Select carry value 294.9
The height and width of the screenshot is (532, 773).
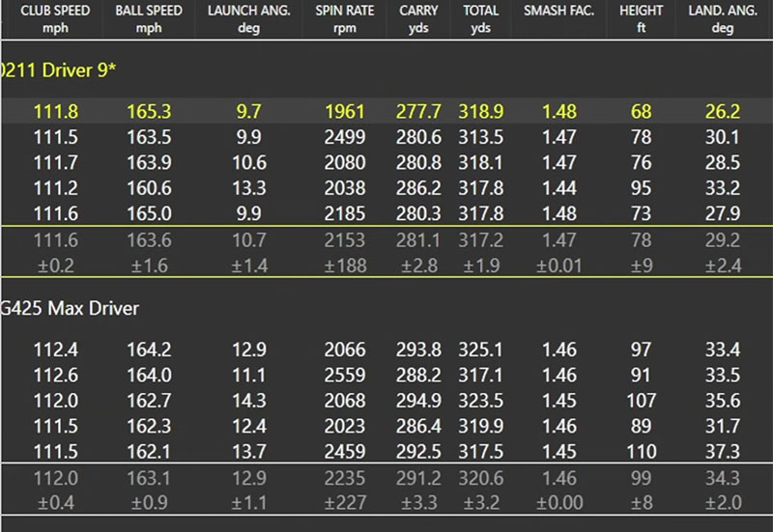click(418, 401)
